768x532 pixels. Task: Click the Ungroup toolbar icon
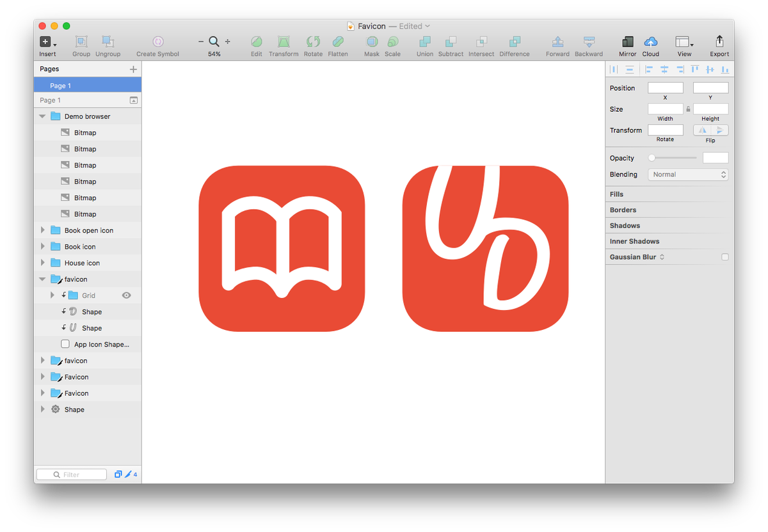(108, 42)
